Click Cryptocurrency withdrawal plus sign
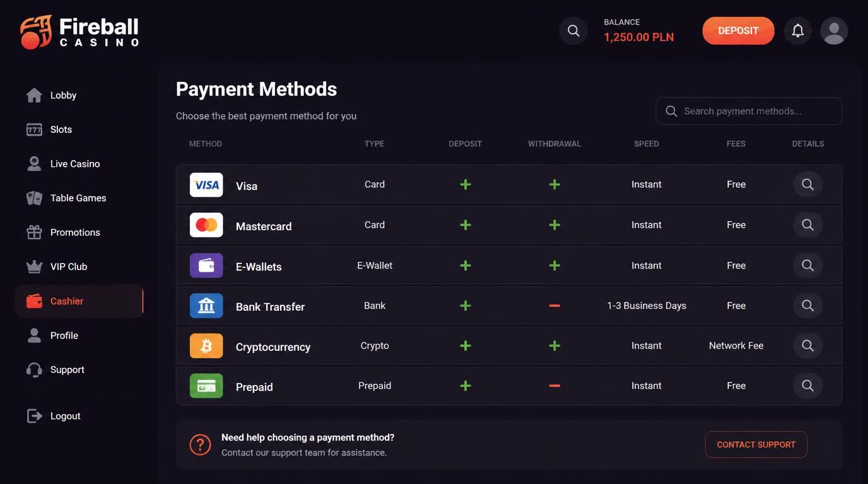This screenshot has width=868, height=484. pos(554,346)
